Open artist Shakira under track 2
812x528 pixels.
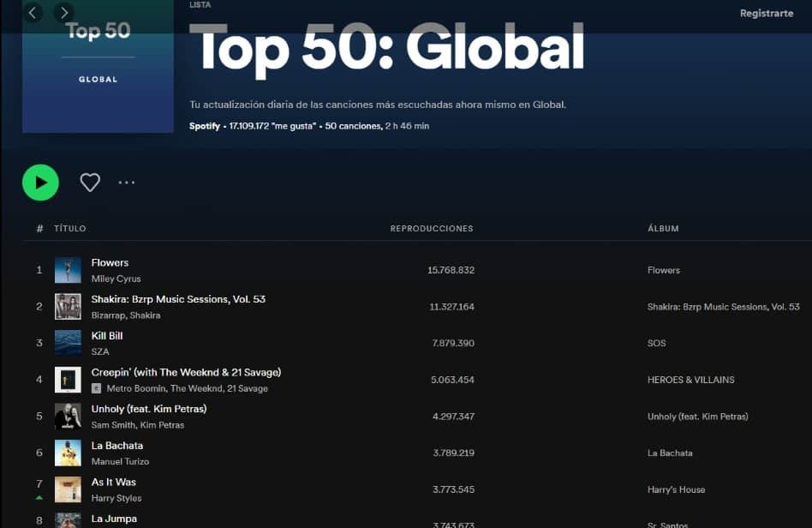click(145, 315)
